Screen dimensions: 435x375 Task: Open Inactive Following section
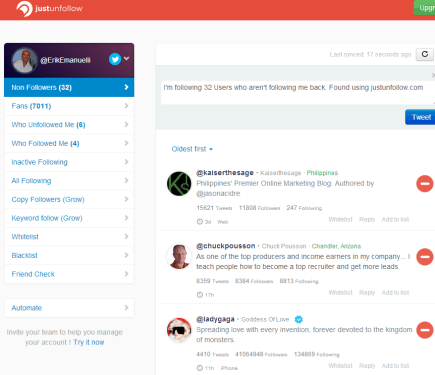tap(69, 162)
